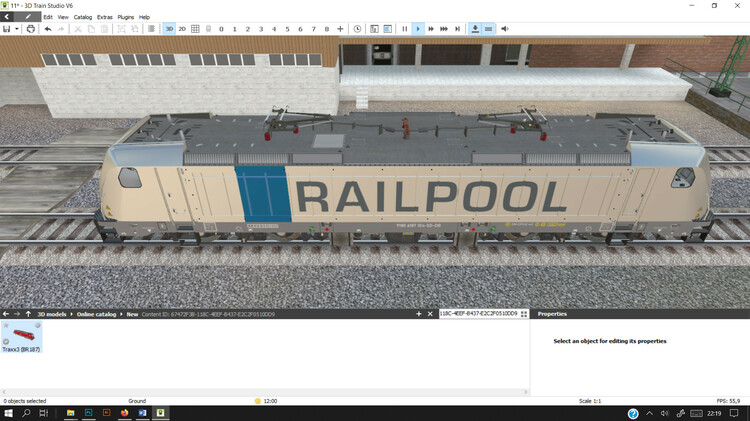Screen dimensions: 750x421
Task: Switch to 3D view mode
Action: click(168, 29)
